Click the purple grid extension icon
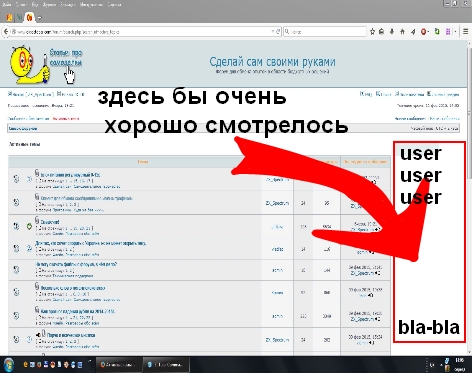 point(448,32)
